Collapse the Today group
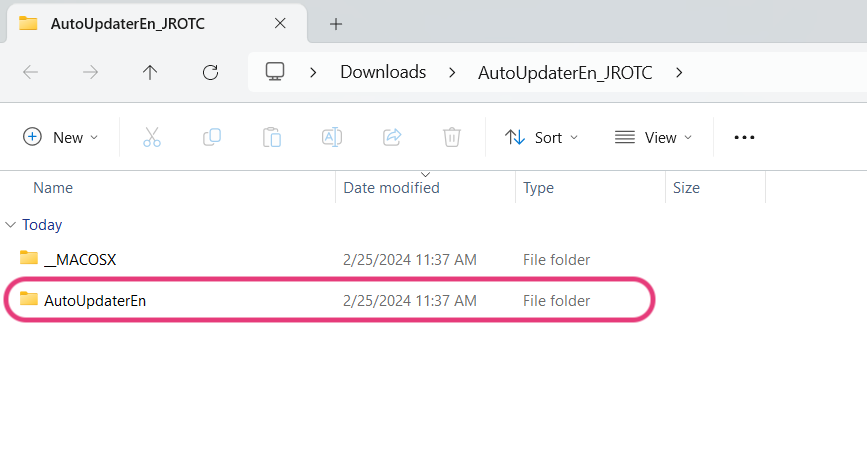This screenshot has width=867, height=467. point(10,225)
